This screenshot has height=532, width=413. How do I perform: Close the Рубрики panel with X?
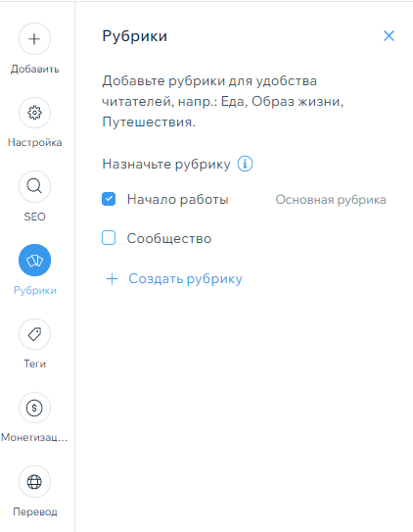coord(389,35)
